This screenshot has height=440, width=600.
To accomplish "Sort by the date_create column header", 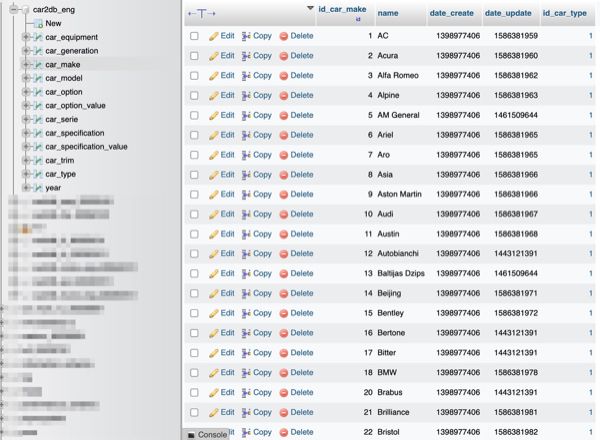I will [x=452, y=13].
